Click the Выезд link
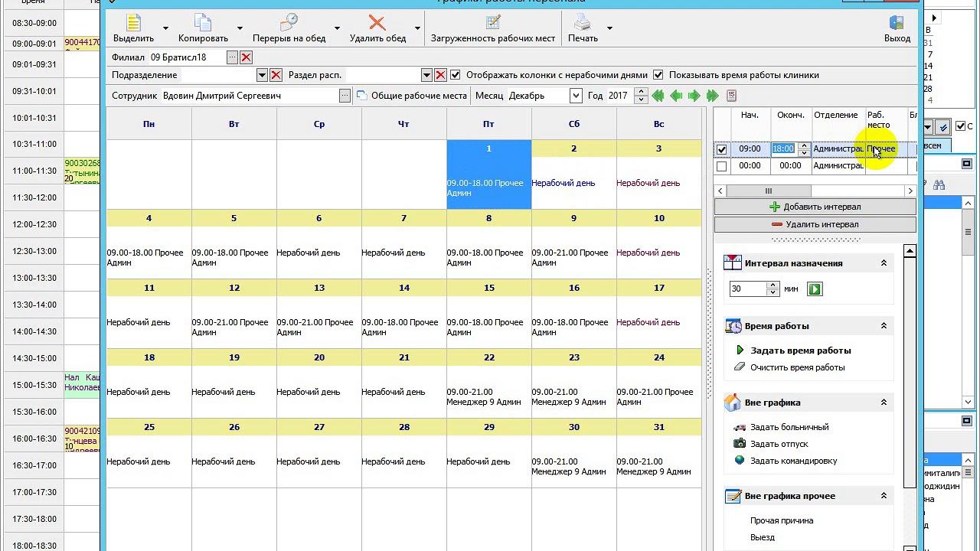Viewport: 980px width, 551px height. pyautogui.click(x=763, y=537)
